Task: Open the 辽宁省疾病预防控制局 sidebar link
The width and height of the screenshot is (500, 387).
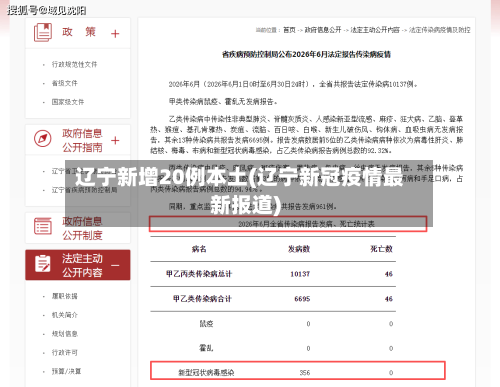Action: click(x=84, y=190)
